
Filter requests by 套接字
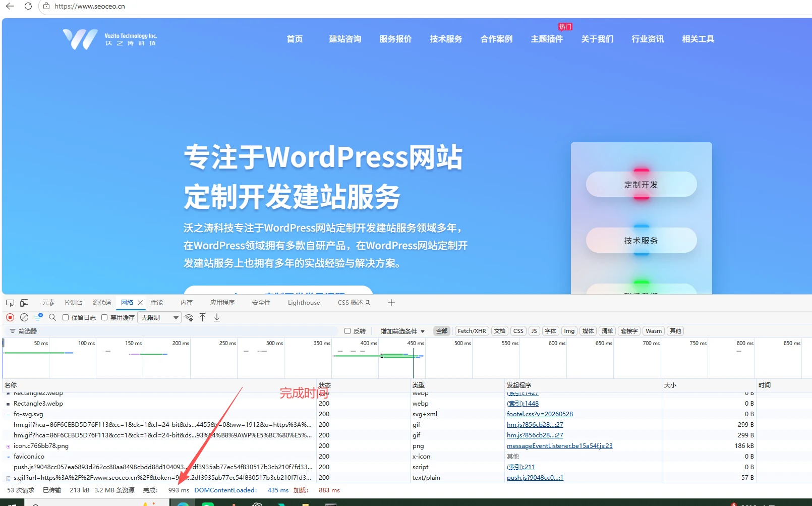point(629,331)
